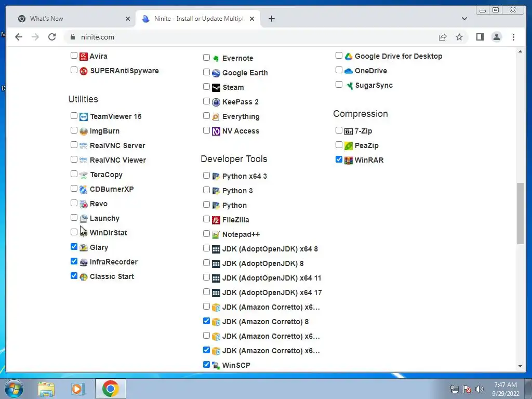Click the address bar showing ninite.com
This screenshot has height=399, width=532.
[x=251, y=37]
